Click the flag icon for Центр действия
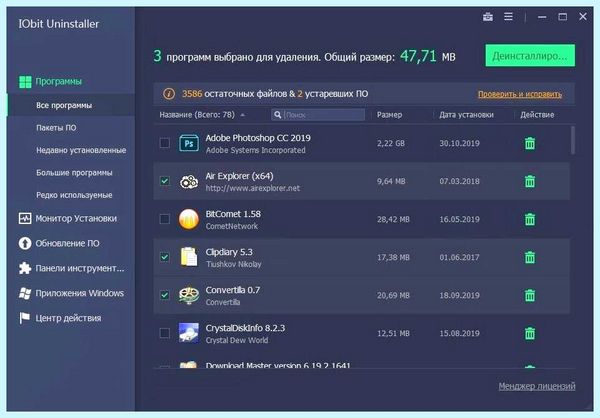This screenshot has width=600, height=418. pos(25,318)
